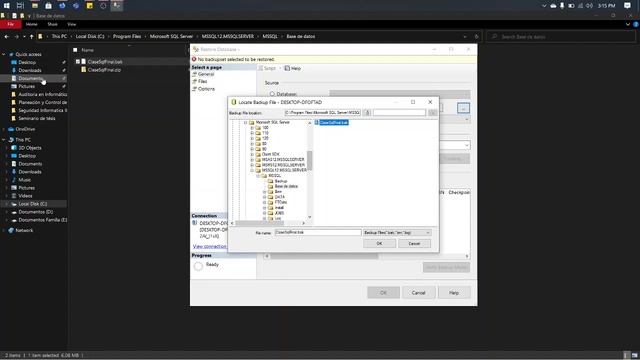Screen dimensions: 640x360
Task: Open the Home ribbon tab
Action: pos(31,24)
